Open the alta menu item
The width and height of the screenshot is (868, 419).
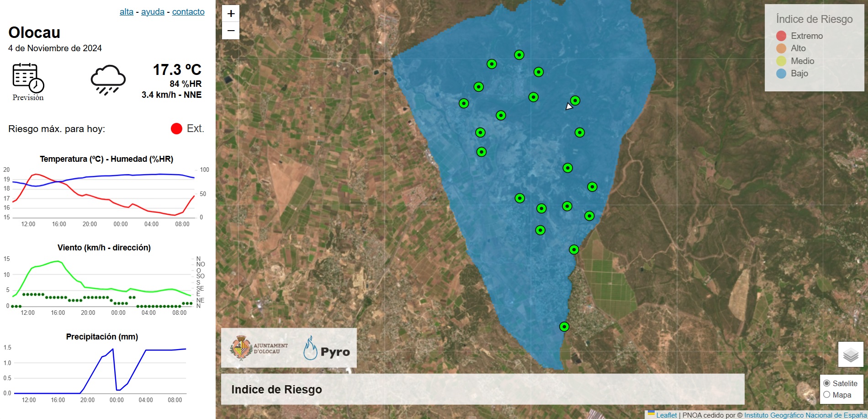(x=125, y=12)
